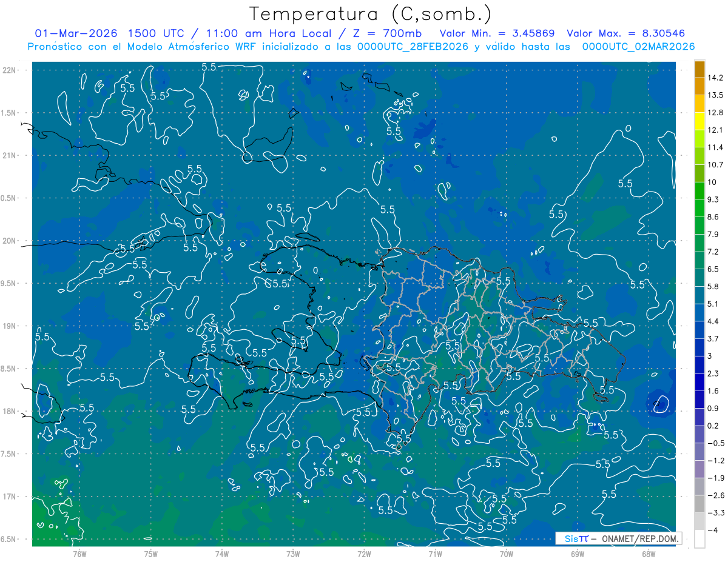
Task: Pick the lime swatch between 11.4 and 12.1
Action: coord(699,139)
